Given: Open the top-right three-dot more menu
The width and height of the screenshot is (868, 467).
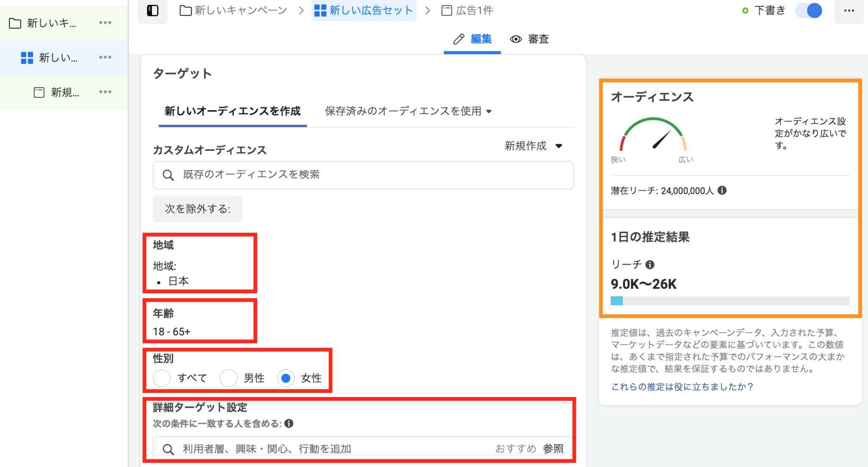Looking at the screenshot, I should click(x=849, y=11).
